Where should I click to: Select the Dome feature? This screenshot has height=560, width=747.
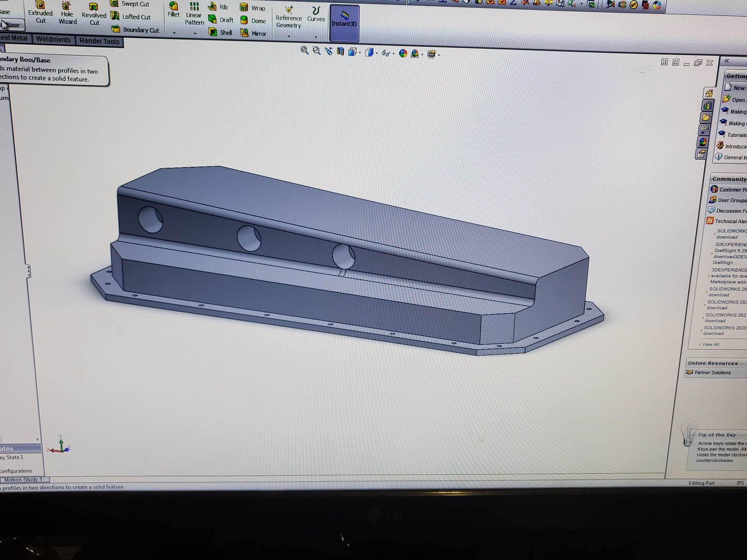point(253,21)
